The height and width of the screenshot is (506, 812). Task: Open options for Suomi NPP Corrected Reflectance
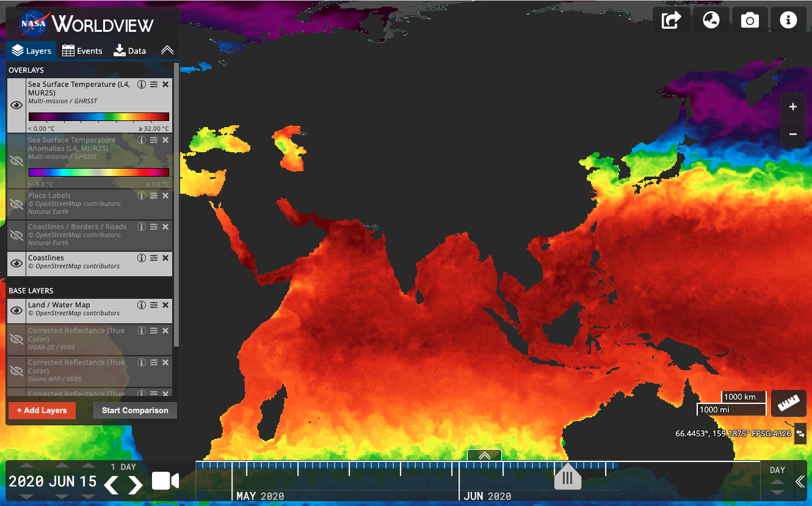pos(154,362)
